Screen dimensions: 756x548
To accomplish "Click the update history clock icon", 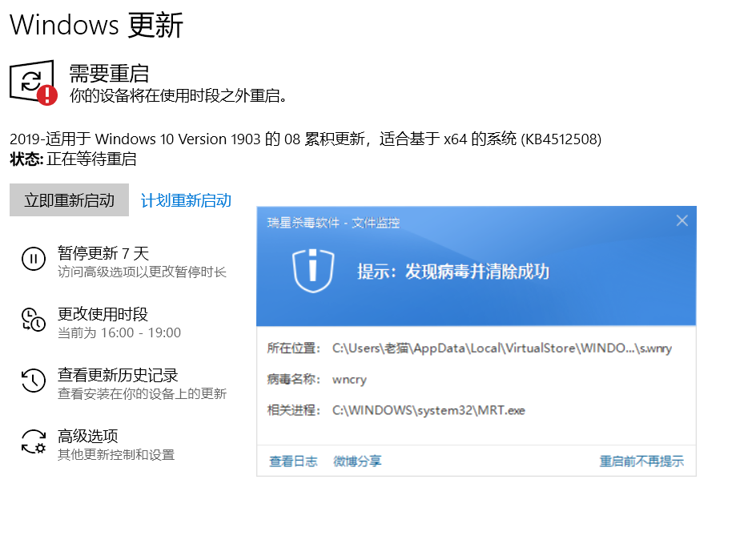I will [x=34, y=380].
